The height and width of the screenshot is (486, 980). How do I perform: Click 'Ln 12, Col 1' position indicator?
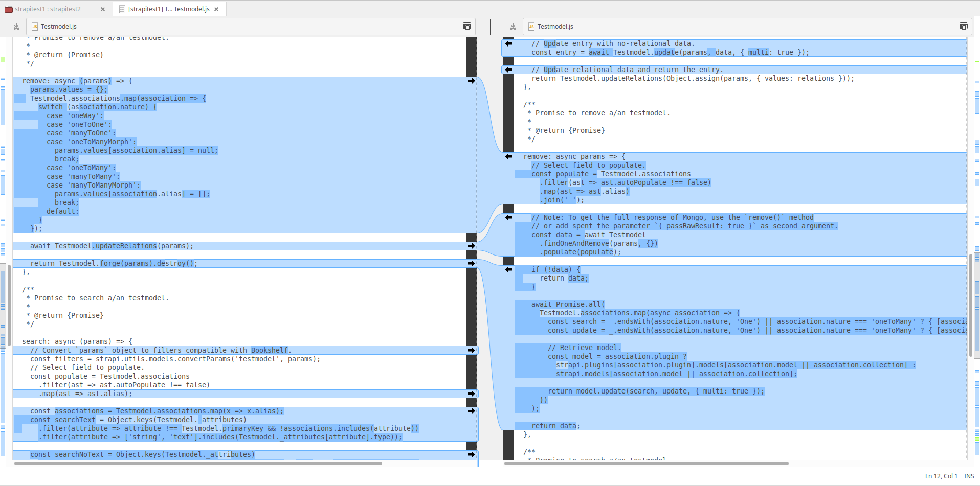pyautogui.click(x=941, y=476)
